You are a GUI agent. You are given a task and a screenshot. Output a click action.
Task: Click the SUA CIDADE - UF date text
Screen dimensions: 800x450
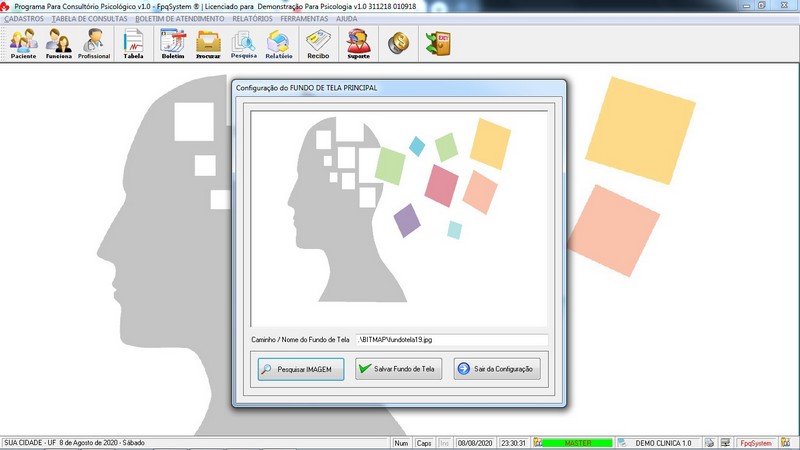coord(74,443)
